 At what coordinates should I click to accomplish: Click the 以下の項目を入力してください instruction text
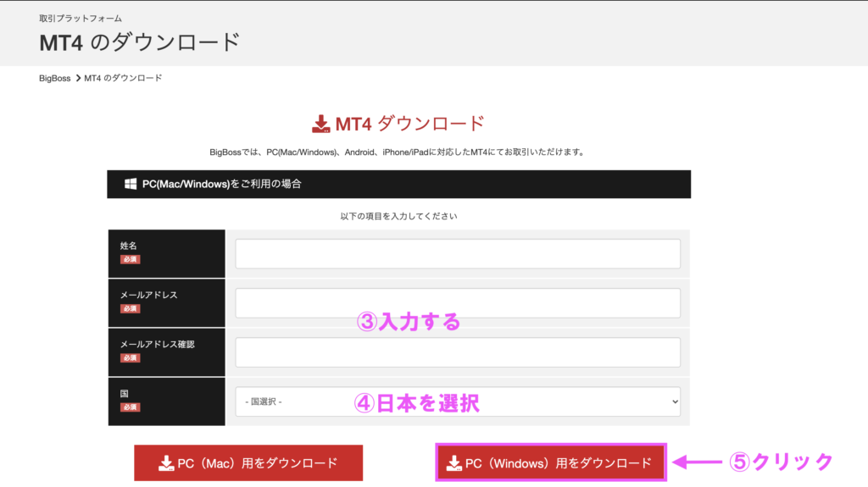tap(398, 216)
